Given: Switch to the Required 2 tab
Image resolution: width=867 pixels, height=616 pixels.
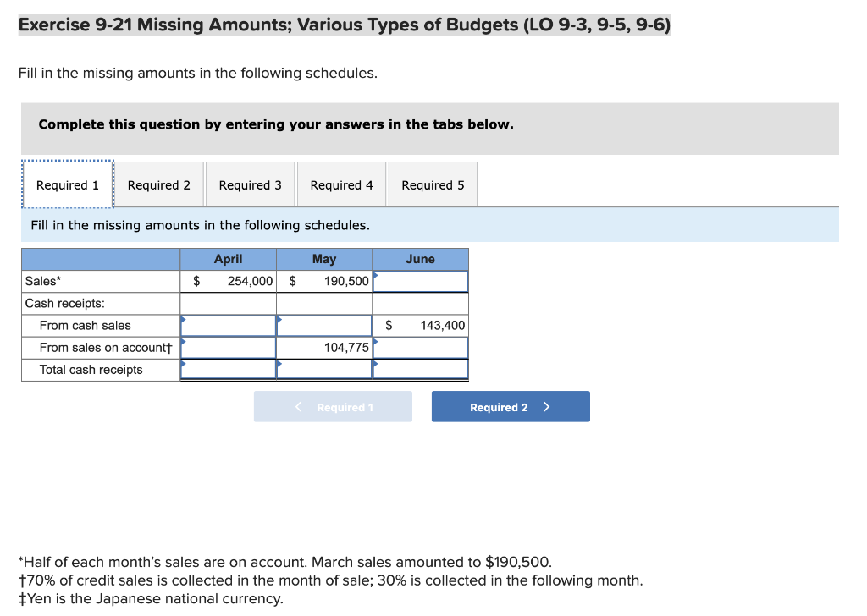Looking at the screenshot, I should (x=158, y=184).
